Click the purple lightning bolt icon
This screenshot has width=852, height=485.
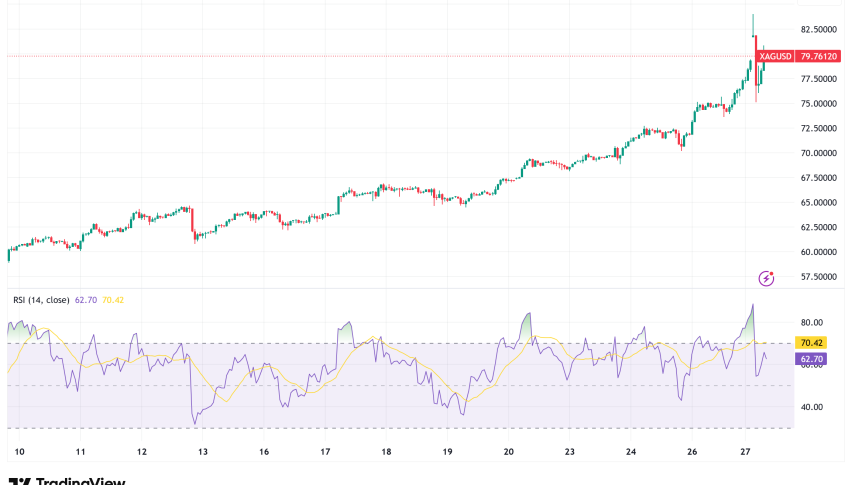coord(767,278)
